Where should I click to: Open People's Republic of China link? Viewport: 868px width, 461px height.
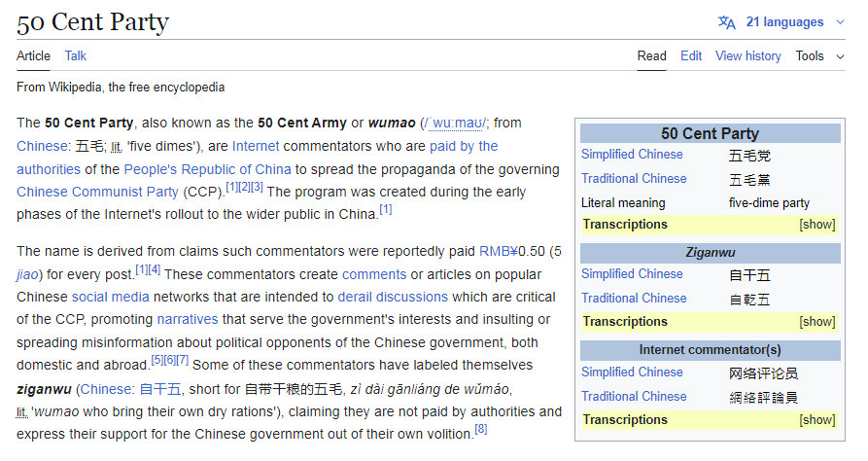(x=208, y=169)
